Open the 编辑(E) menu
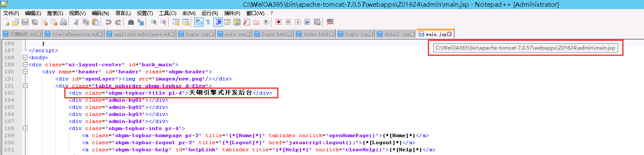Image resolution: width=644 pixels, height=155 pixels. point(33,13)
